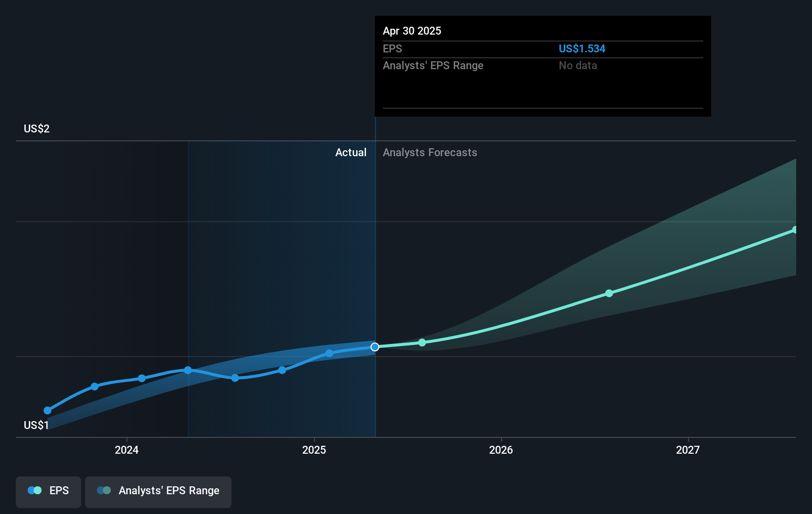Click the 2024 x-axis label
The height and width of the screenshot is (514, 812).
[x=127, y=450]
